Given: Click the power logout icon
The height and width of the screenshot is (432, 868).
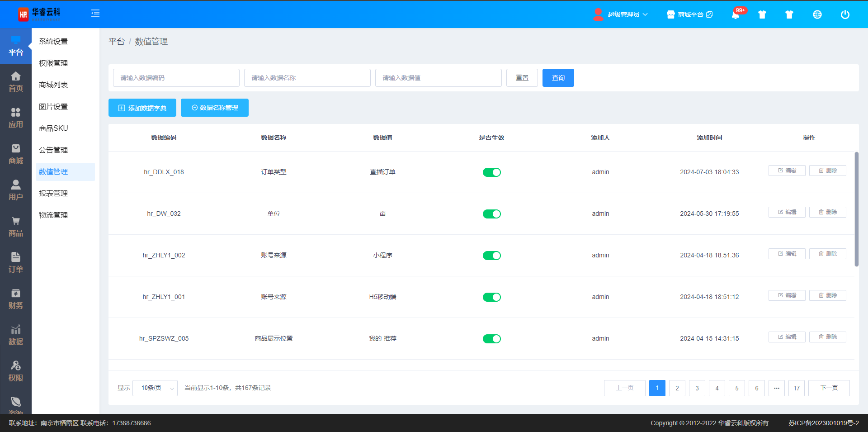Looking at the screenshot, I should (x=844, y=14).
